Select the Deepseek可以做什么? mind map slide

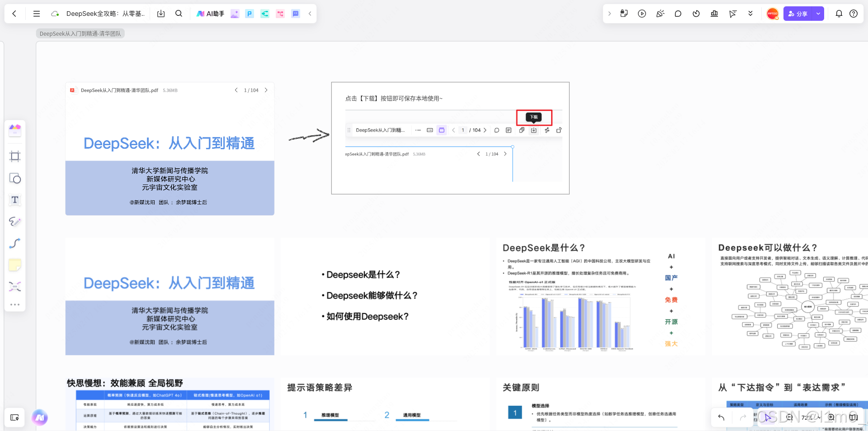(790, 297)
